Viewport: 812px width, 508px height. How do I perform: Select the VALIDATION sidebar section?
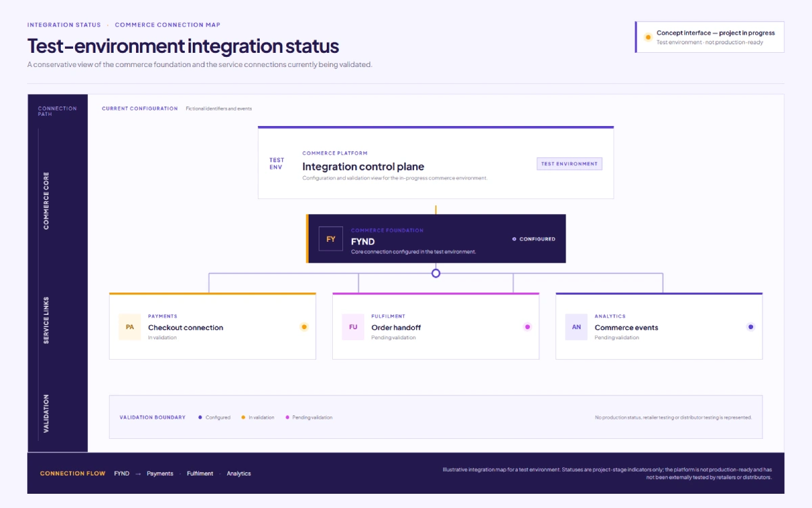[47, 414]
